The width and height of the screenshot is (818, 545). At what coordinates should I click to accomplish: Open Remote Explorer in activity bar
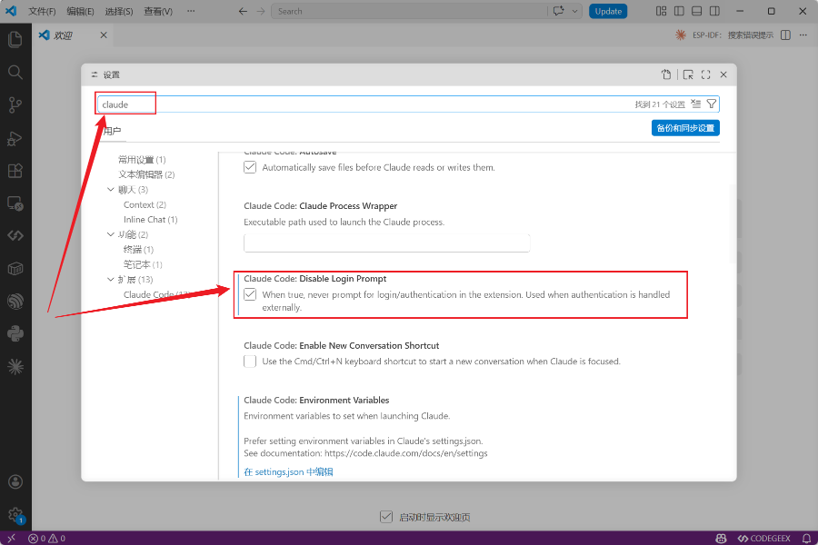15,203
